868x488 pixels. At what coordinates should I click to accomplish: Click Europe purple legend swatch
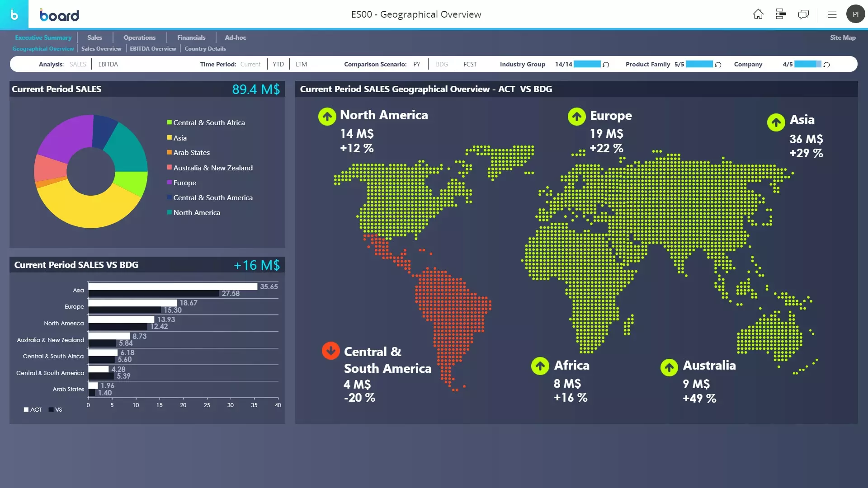pos(170,183)
